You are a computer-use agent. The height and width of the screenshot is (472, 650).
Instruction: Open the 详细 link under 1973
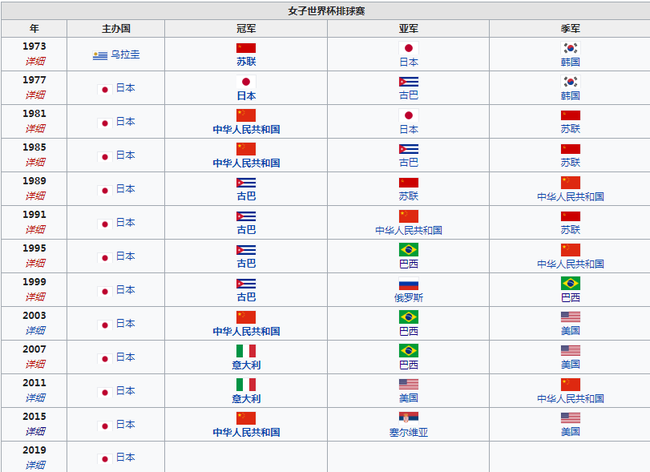pyautogui.click(x=35, y=61)
